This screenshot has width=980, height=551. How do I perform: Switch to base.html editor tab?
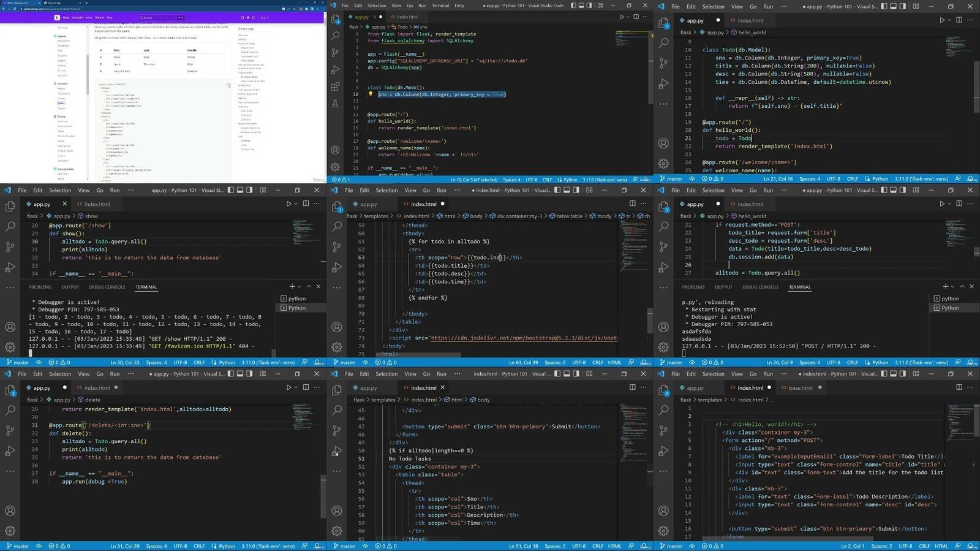801,387
